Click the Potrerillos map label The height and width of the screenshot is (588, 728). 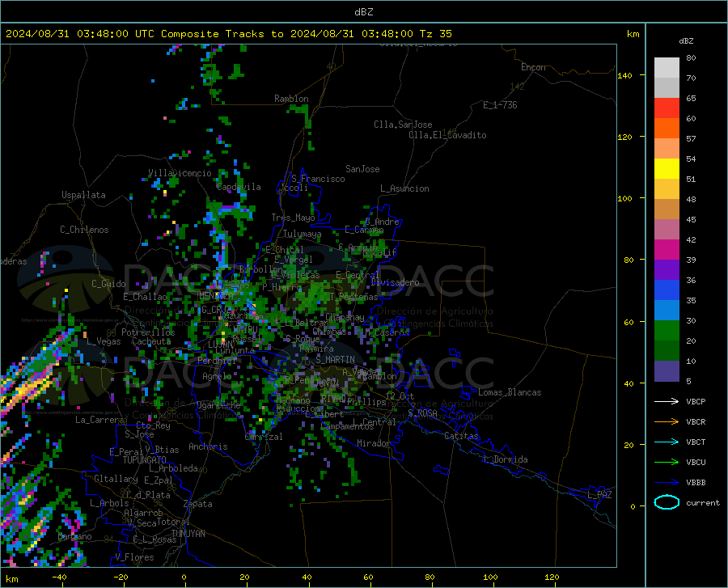148,332
